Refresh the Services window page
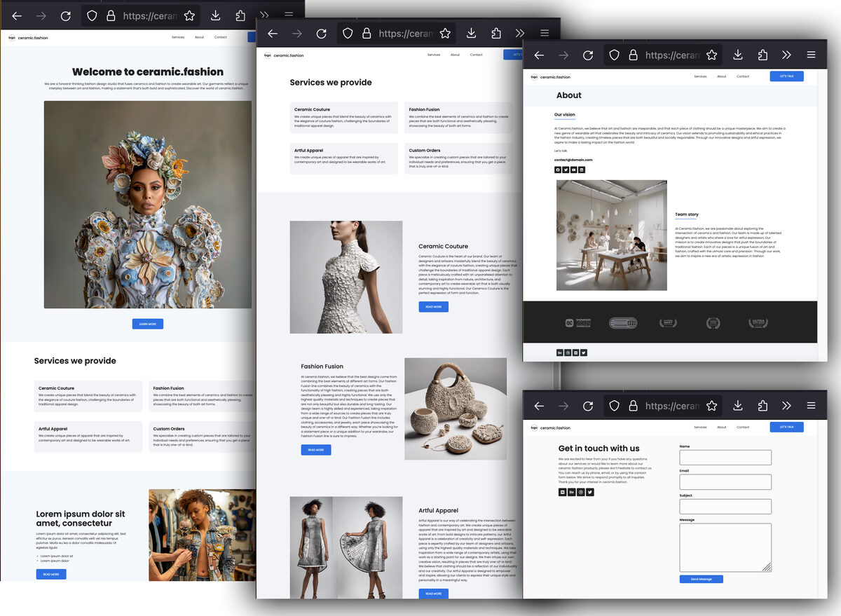Screen dimensions: 841x616 click(x=321, y=33)
